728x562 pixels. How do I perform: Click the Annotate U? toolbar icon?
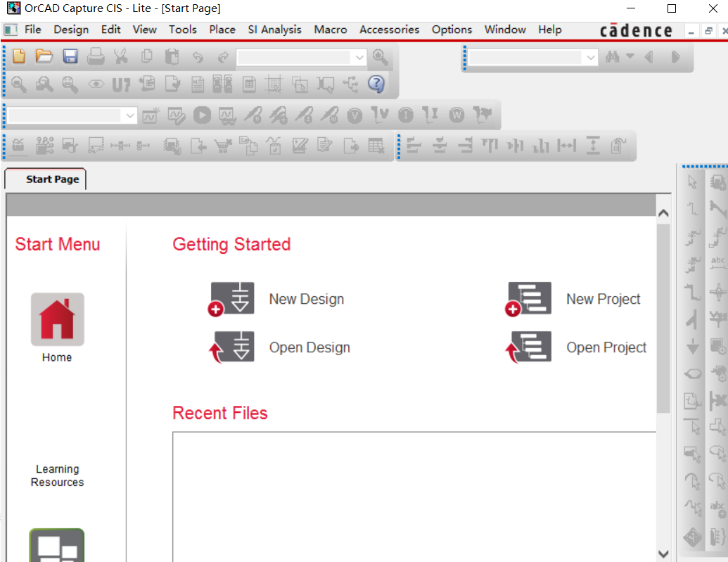pos(121,84)
